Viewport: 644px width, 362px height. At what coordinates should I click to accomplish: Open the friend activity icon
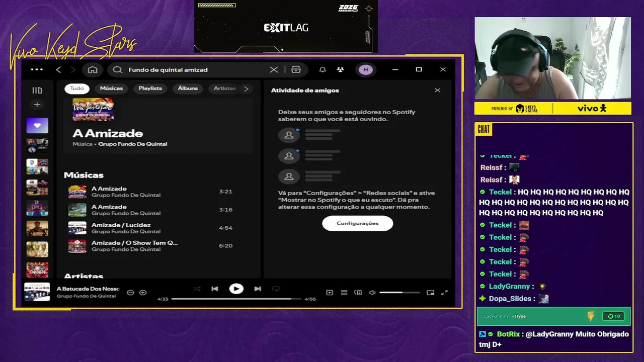tap(340, 69)
